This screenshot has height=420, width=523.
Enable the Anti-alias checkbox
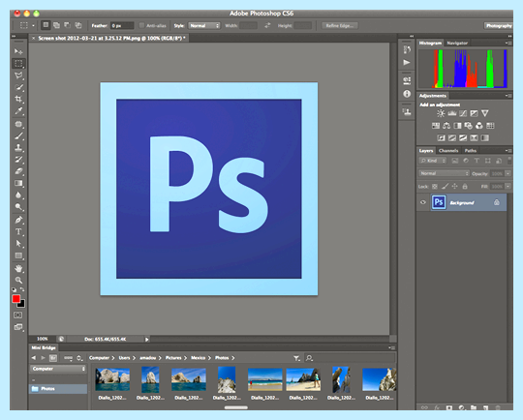141,25
